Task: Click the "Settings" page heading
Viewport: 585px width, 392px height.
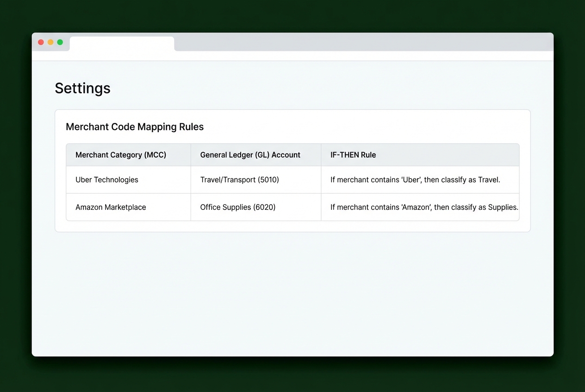Action: click(x=82, y=88)
